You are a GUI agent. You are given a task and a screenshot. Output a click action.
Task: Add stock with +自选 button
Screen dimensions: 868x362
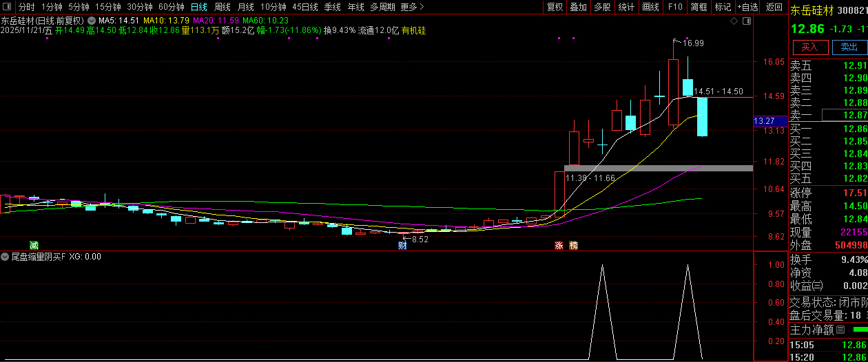click(747, 7)
